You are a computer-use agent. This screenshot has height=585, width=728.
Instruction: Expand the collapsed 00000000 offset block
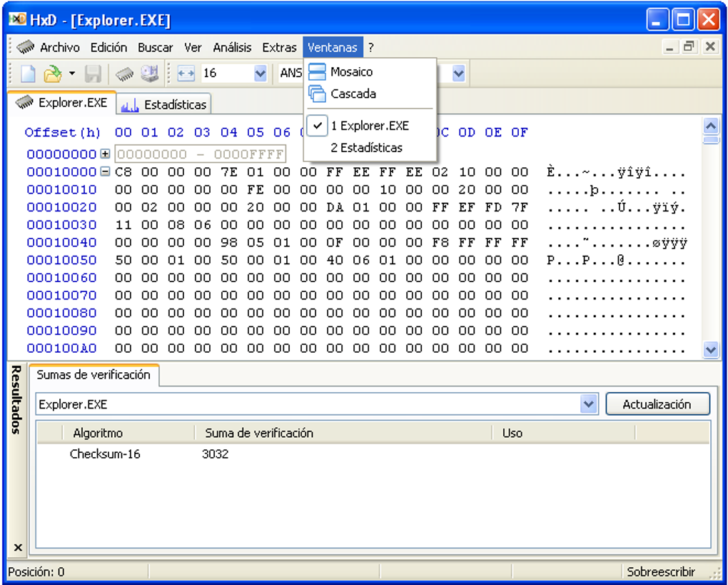[x=105, y=154]
